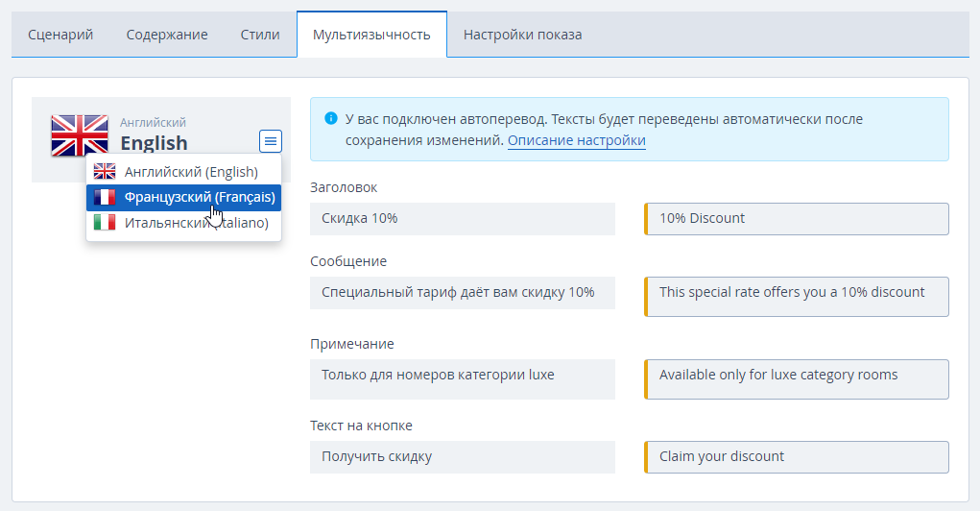Click the blue info icon in the notice
The height and width of the screenshot is (511, 980).
point(331,118)
